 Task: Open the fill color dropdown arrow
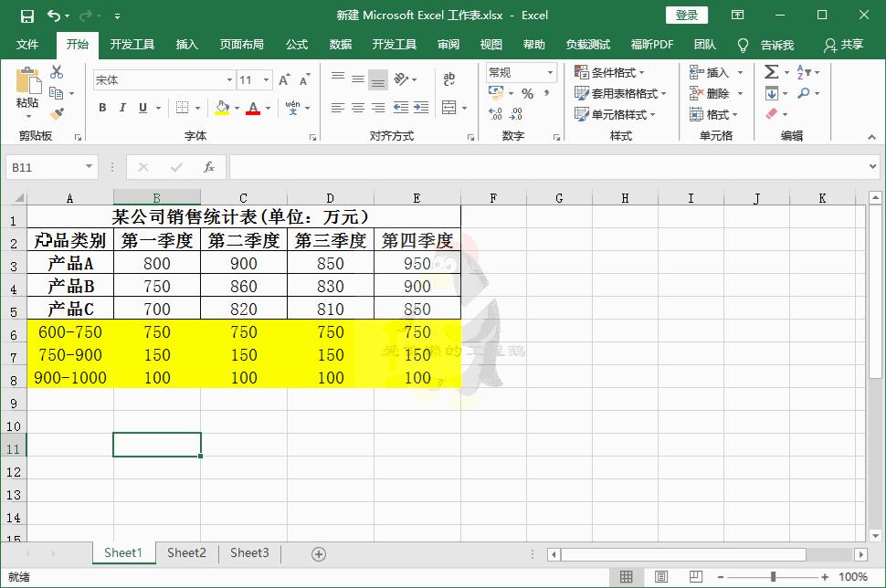pos(237,108)
